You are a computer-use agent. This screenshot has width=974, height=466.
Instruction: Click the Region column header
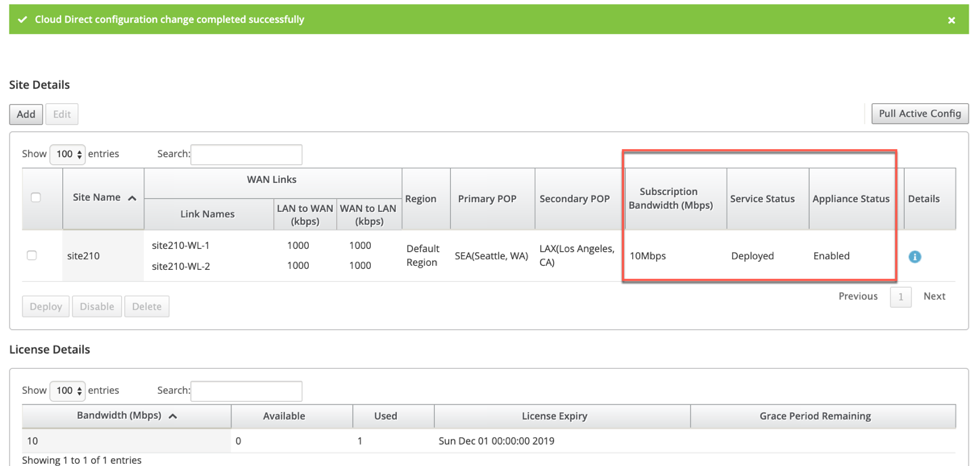[x=426, y=199]
